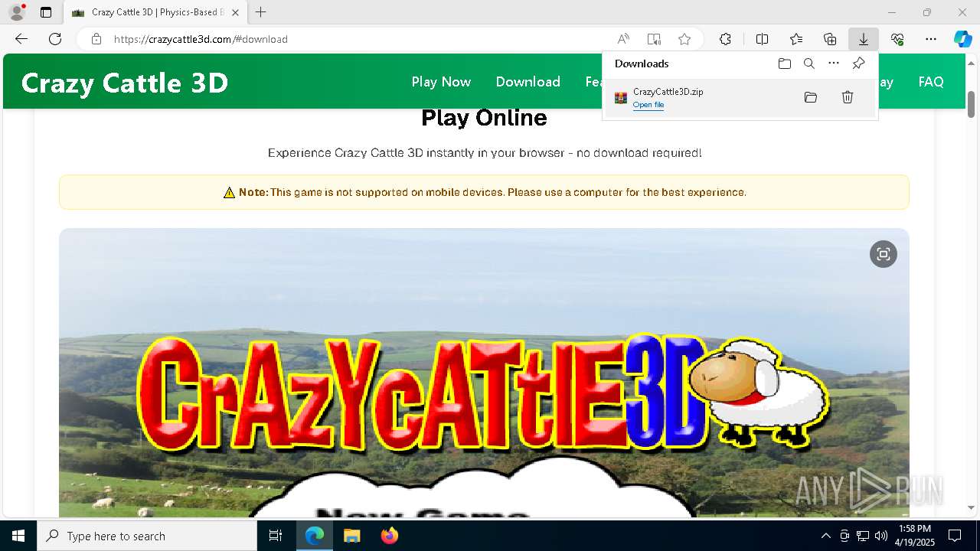Click the game preview canvas

point(484,373)
